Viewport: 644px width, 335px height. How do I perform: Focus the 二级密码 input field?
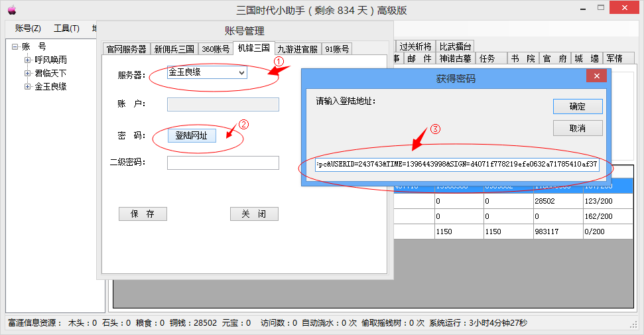pos(223,163)
